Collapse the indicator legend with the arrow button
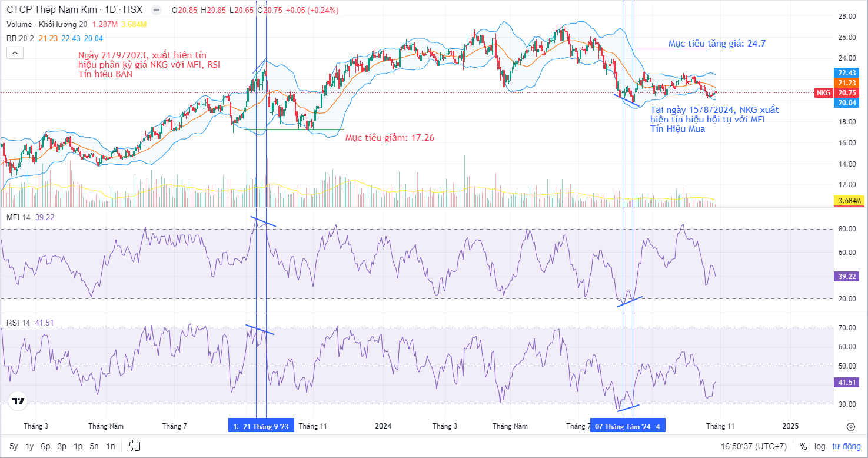This screenshot has width=868, height=458. point(15,52)
